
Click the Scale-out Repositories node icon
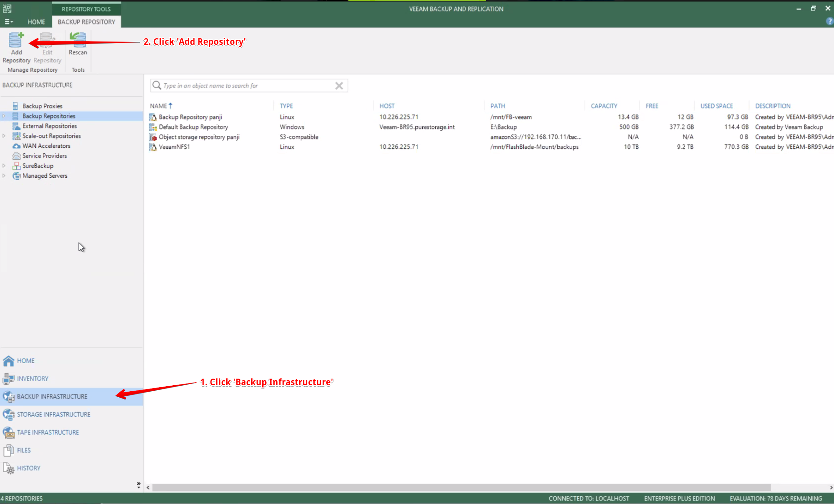click(16, 136)
